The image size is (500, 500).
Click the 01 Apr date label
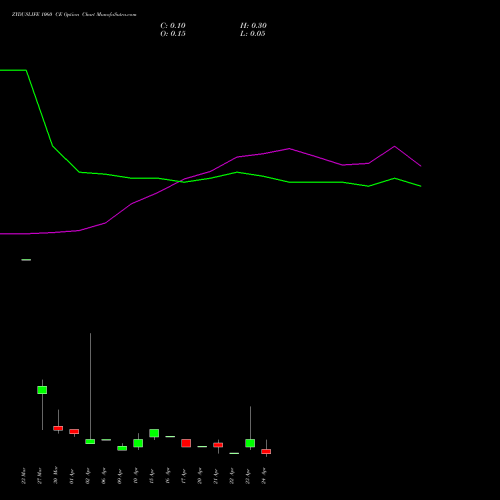coord(72,476)
